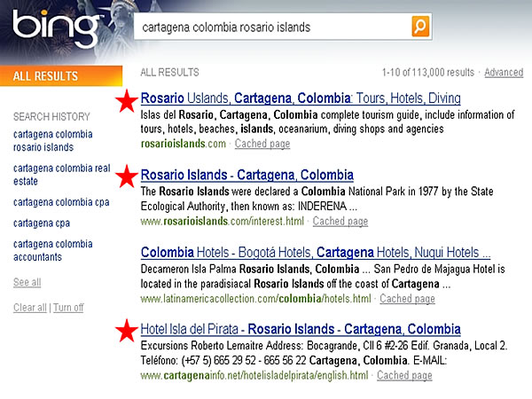This screenshot has width=532, height=399.
Task: Open Cached page for the cartagenainfo.net result
Action: (x=404, y=376)
